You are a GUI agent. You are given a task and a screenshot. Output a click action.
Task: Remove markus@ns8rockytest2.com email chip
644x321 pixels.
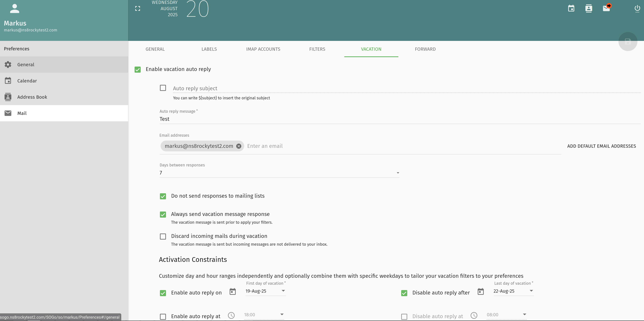click(x=239, y=146)
